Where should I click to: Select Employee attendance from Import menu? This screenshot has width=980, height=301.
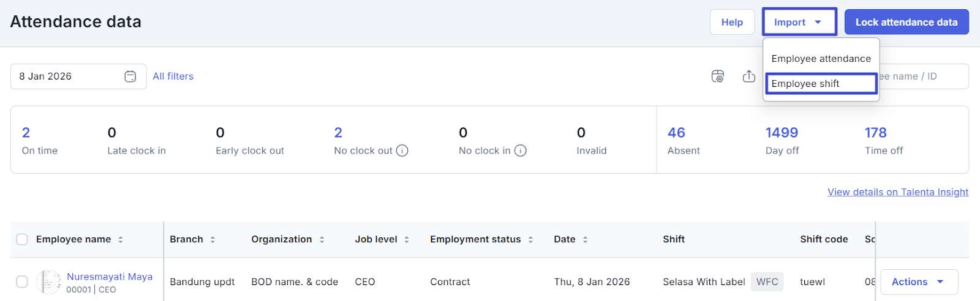821,59
